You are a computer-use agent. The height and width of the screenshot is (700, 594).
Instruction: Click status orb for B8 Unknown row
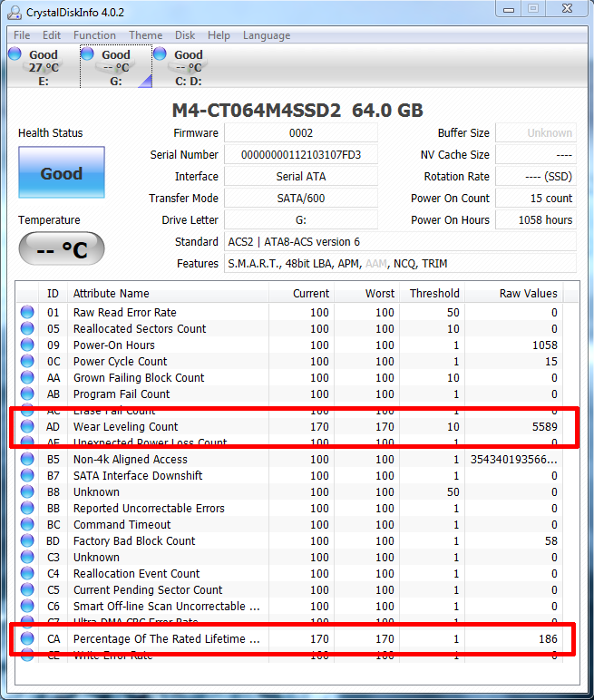27,491
